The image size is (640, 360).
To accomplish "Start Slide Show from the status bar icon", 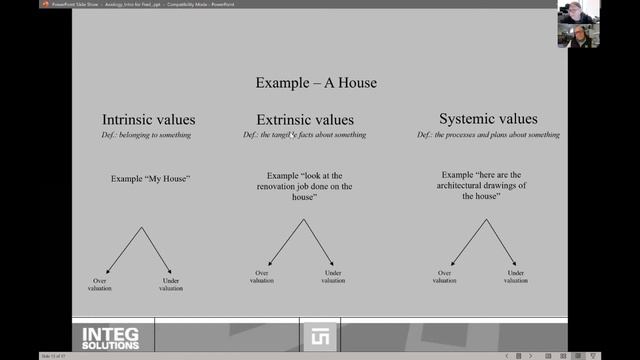I will (x=593, y=356).
